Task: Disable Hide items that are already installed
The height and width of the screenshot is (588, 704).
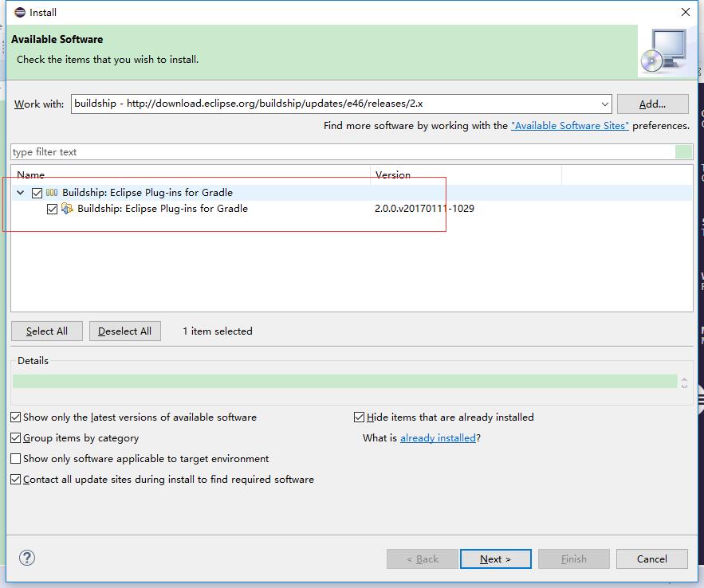Action: (x=360, y=417)
